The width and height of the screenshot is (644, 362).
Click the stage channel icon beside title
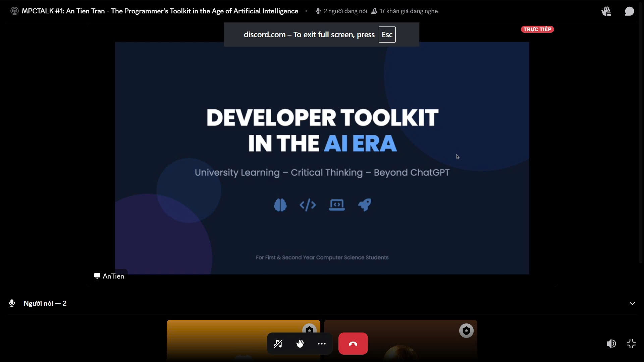pyautogui.click(x=14, y=11)
